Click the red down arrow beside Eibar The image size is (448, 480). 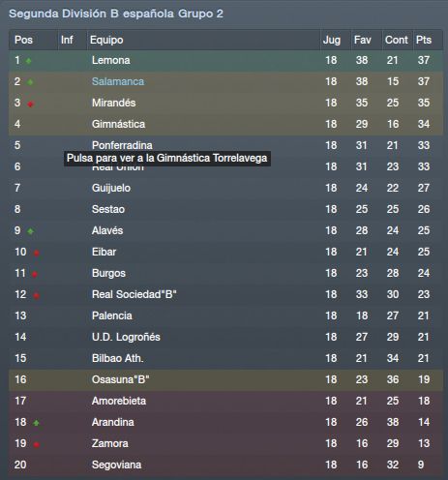(37, 253)
